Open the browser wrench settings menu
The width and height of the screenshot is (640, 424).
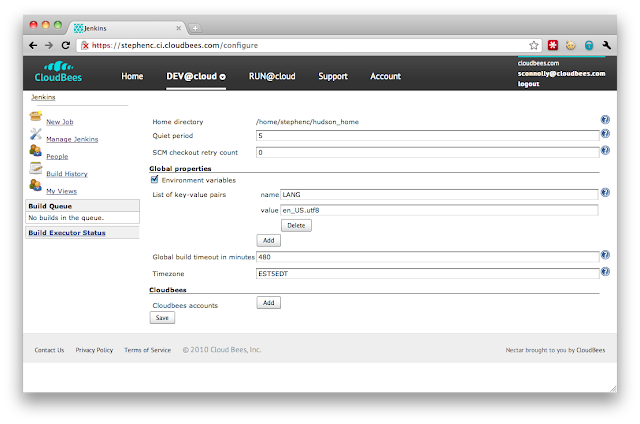tap(606, 45)
